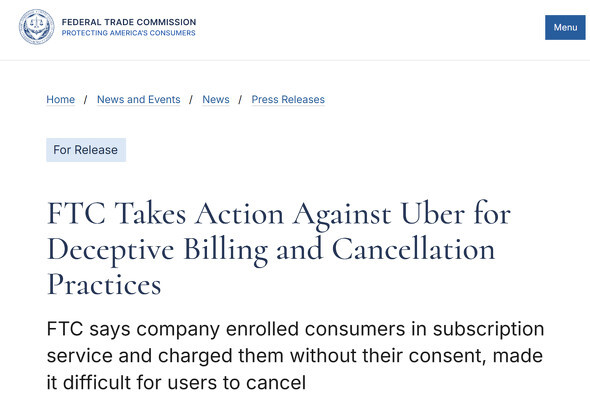The image size is (590, 413).
Task: Click the word Practices in the headline
Action: point(104,285)
